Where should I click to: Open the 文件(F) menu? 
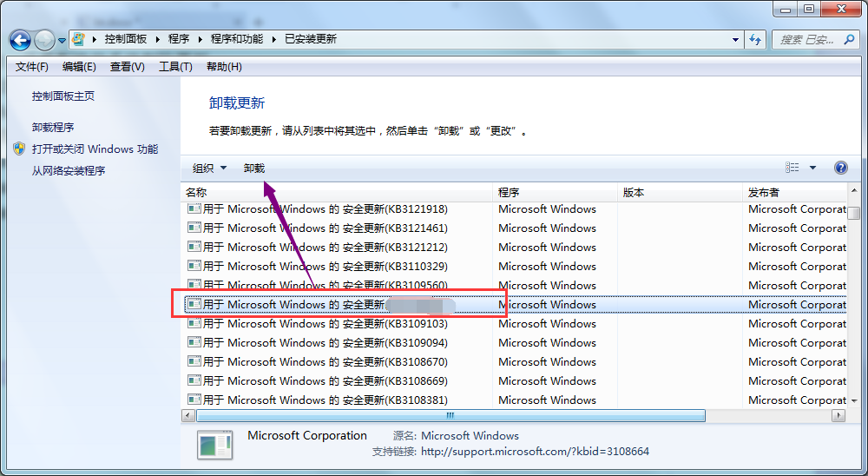[32, 67]
